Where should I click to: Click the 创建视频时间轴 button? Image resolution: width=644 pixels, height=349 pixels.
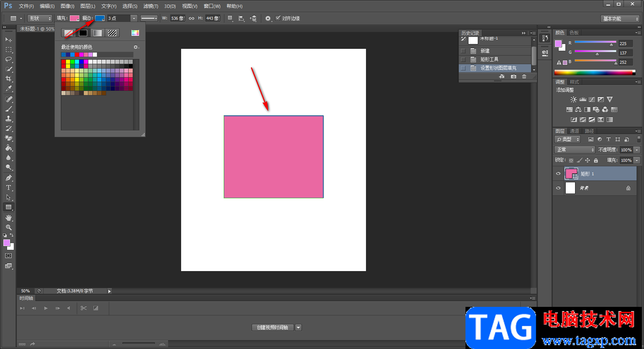tap(272, 327)
